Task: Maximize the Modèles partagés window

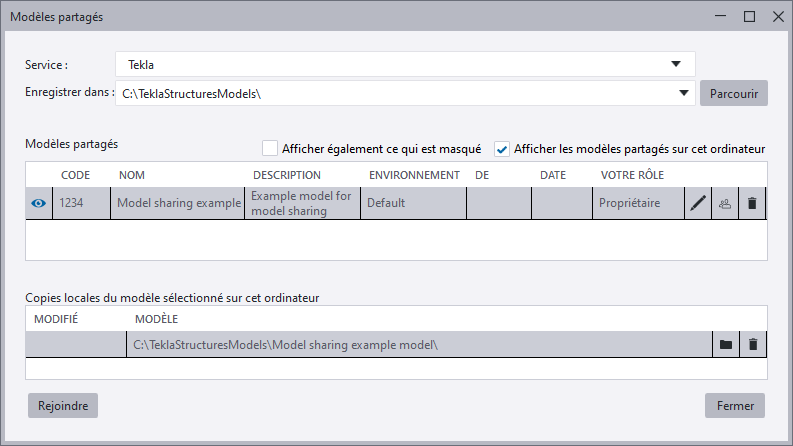Action: pyautogui.click(x=749, y=16)
